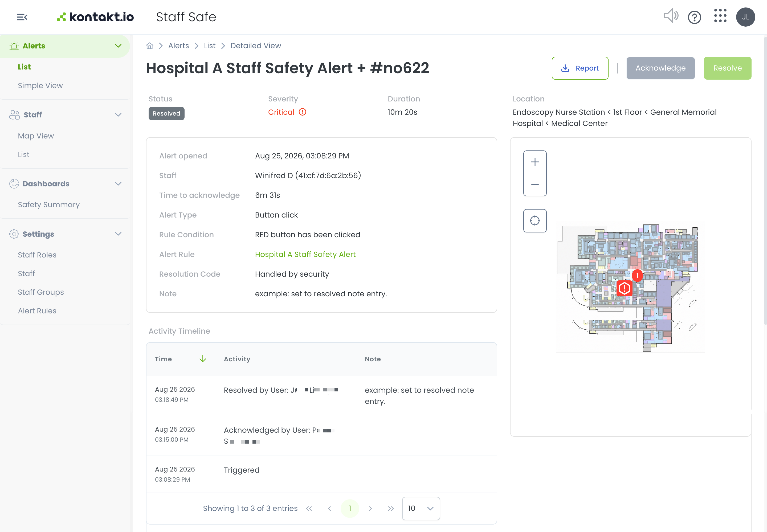This screenshot has height=532, width=767.
Task: Open the entries-per-page dropdown showing 10
Action: [x=421, y=508]
